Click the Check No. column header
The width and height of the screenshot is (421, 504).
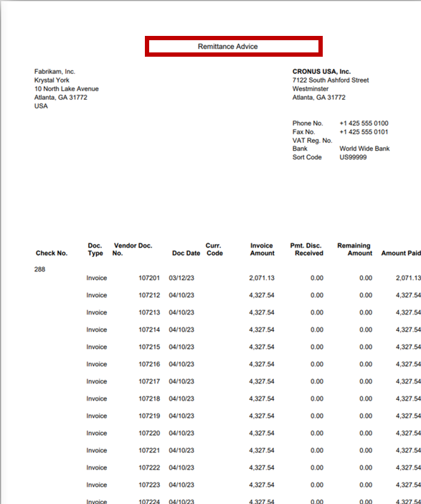coord(52,253)
